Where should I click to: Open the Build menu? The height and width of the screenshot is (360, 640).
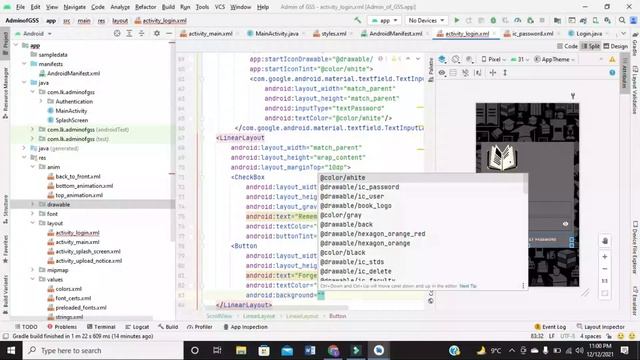click(168, 7)
